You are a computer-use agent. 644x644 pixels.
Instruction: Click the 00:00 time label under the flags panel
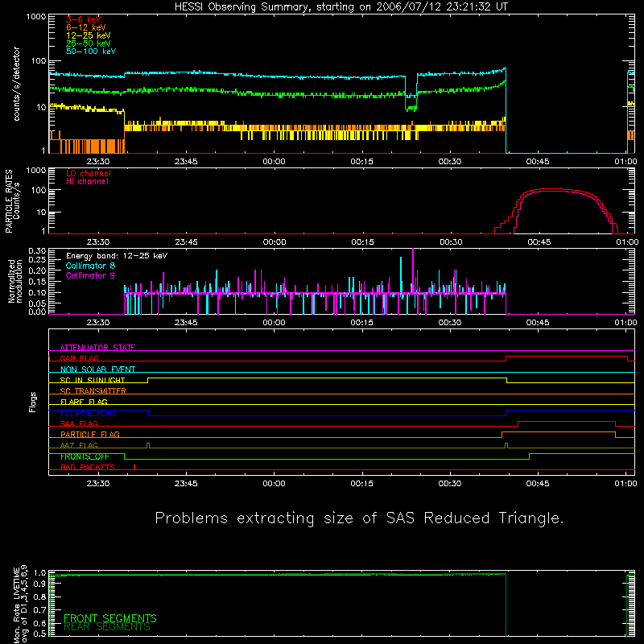coord(274,484)
